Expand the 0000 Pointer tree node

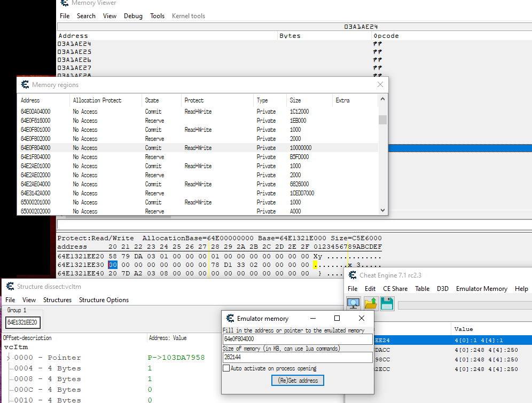(8, 358)
